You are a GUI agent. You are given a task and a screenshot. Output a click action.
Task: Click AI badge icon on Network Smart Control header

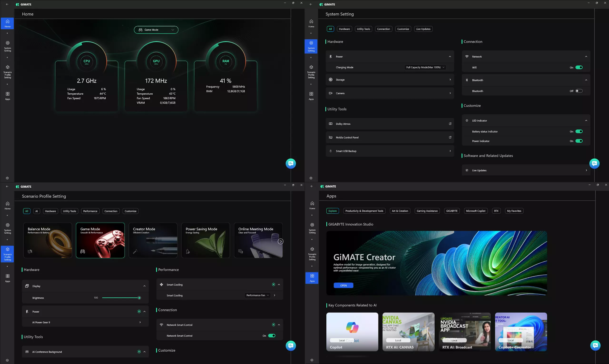(274, 325)
